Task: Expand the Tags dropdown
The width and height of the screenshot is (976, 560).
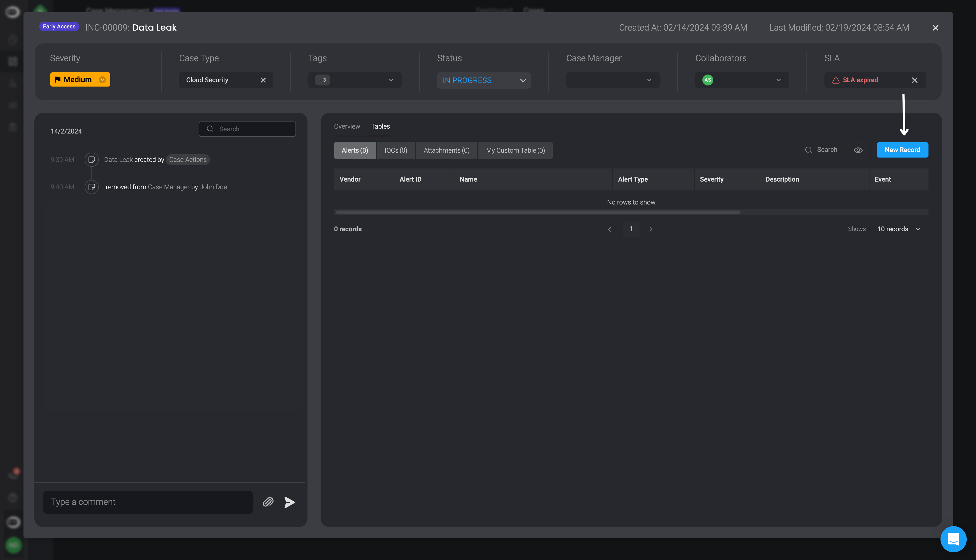Action: (391, 80)
